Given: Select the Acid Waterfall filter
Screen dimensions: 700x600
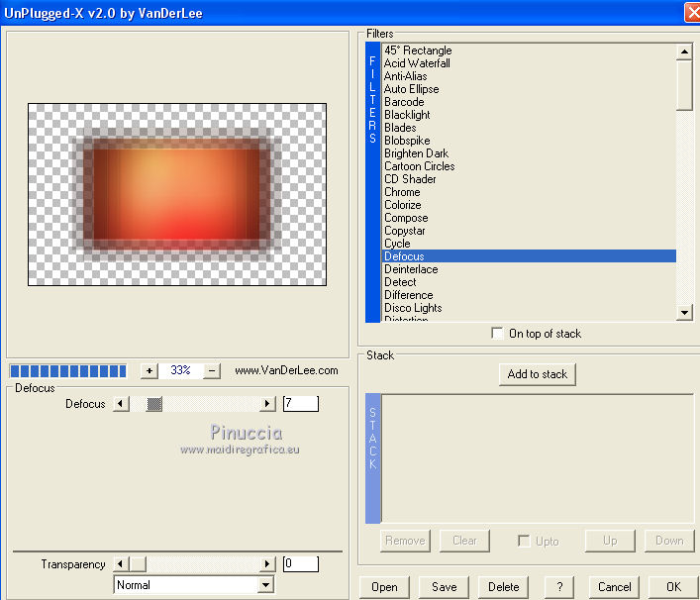Looking at the screenshot, I should pos(529,63).
